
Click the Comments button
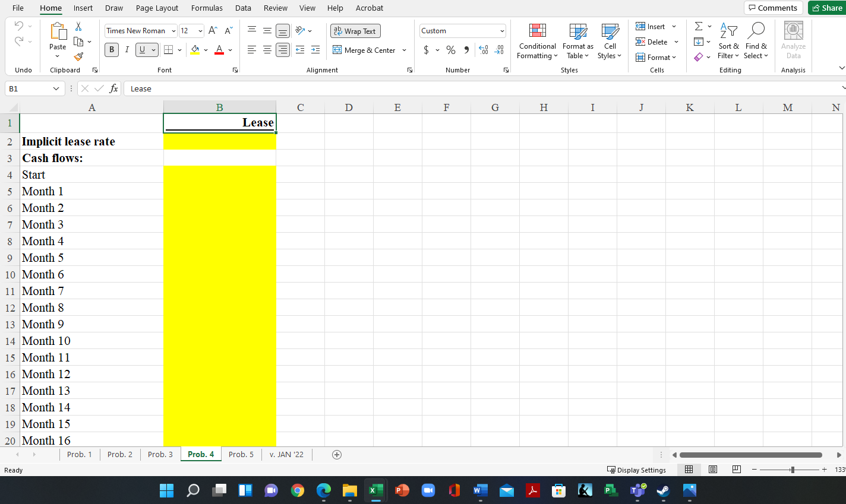[x=773, y=8]
